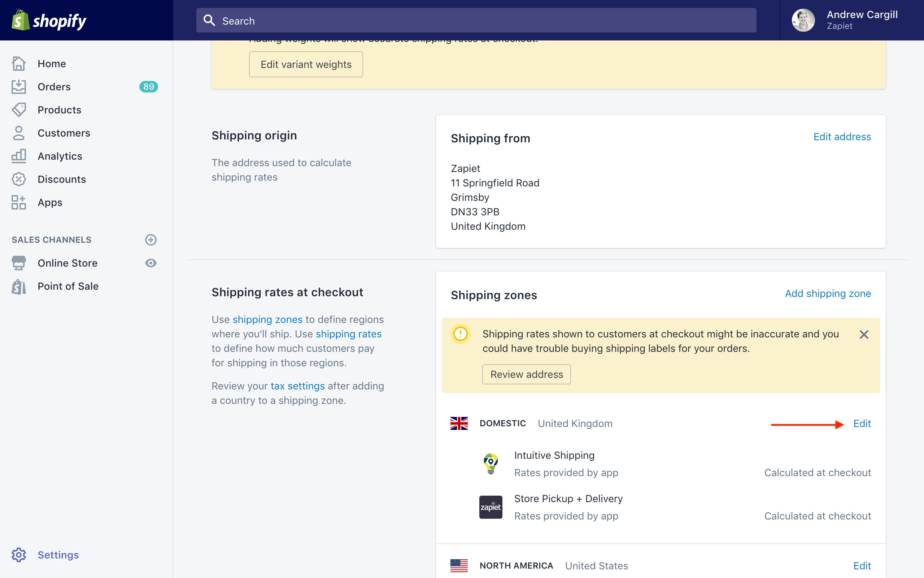The image size is (924, 578).
Task: Click the SALES CHANNELS section label
Action: click(52, 240)
